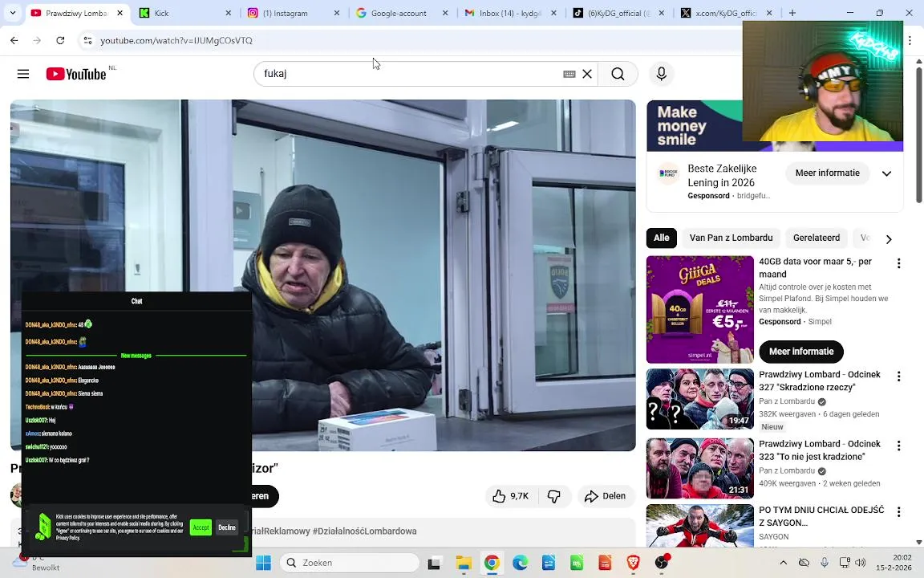Viewport: 924px width, 578px height.
Task: Share the video via Delen button
Action: coord(606,496)
